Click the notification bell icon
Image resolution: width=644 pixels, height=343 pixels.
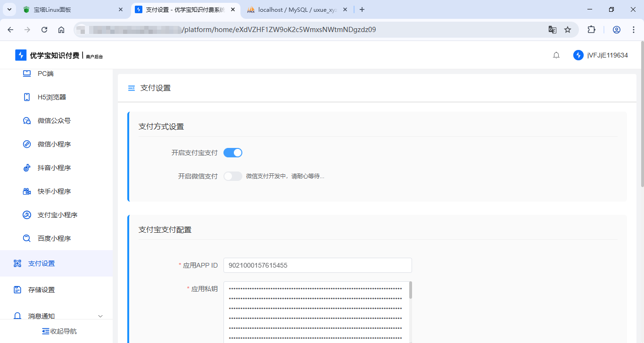[x=556, y=55]
